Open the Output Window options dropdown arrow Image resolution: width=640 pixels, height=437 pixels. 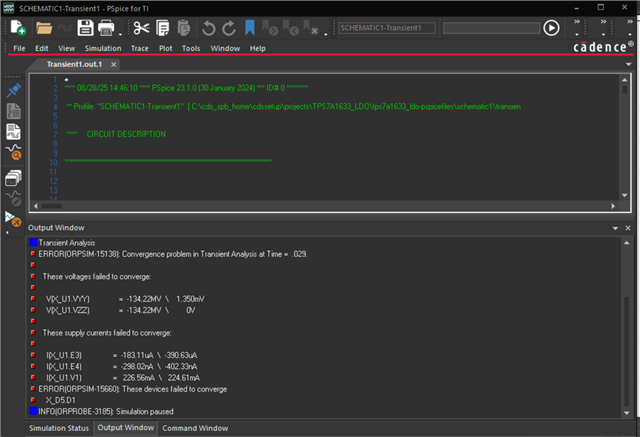[615, 228]
